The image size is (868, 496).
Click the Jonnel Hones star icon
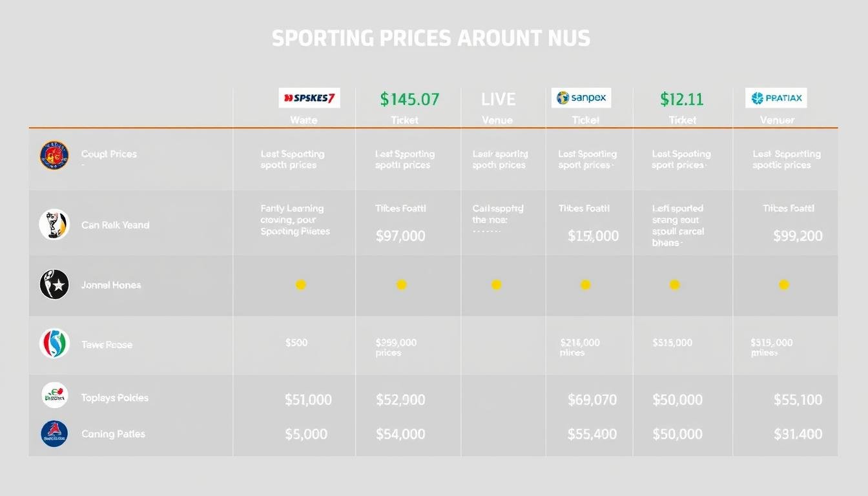54,284
